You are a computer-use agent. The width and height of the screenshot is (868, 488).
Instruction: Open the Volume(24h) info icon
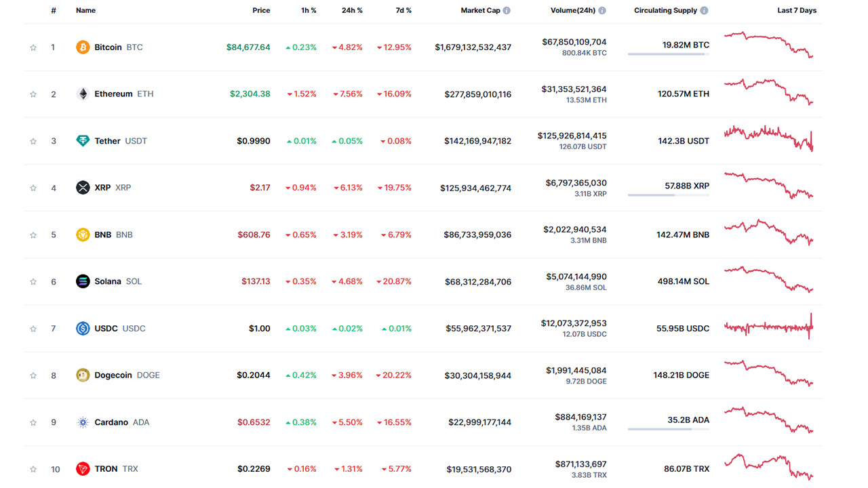click(602, 11)
